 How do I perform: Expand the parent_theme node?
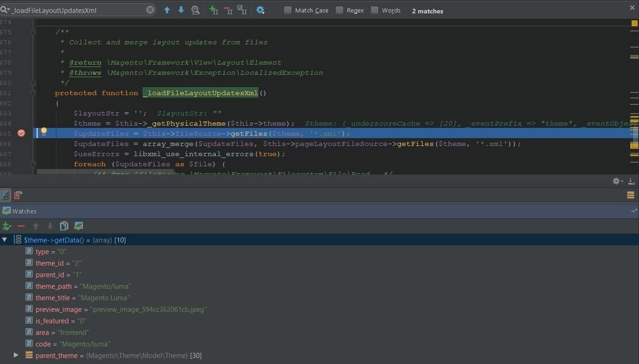[x=16, y=355]
